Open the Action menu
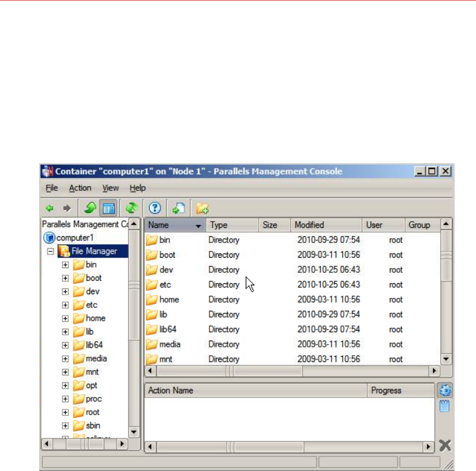 click(80, 188)
